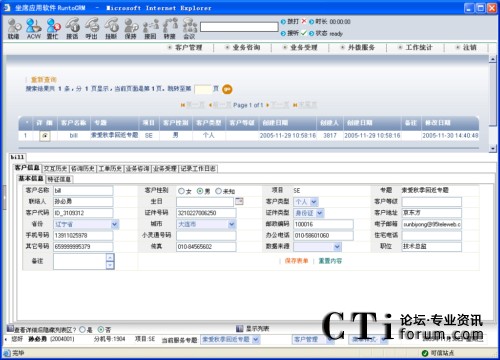Select the 未知 gender radio button
This screenshot has height=360, width=500.
point(218,191)
